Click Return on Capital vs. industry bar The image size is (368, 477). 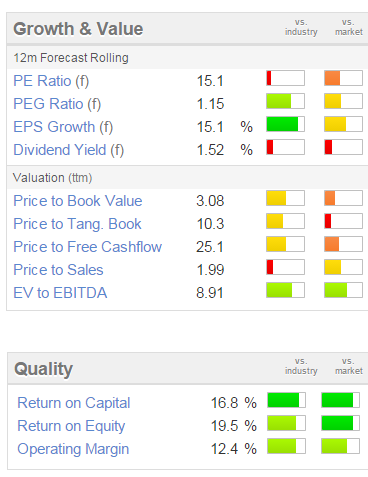(286, 400)
